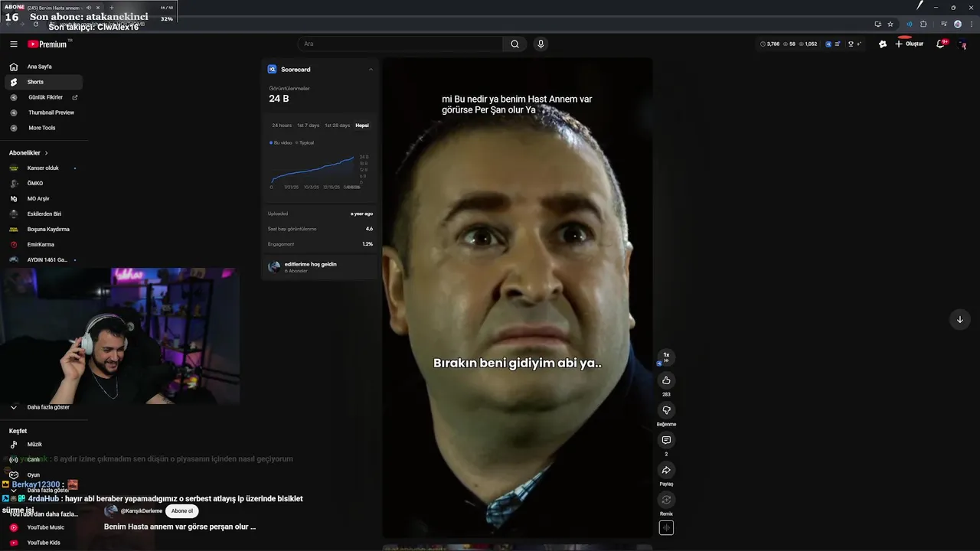Click the Oluştur create button
This screenshot has width=980, height=551.
tap(910, 44)
